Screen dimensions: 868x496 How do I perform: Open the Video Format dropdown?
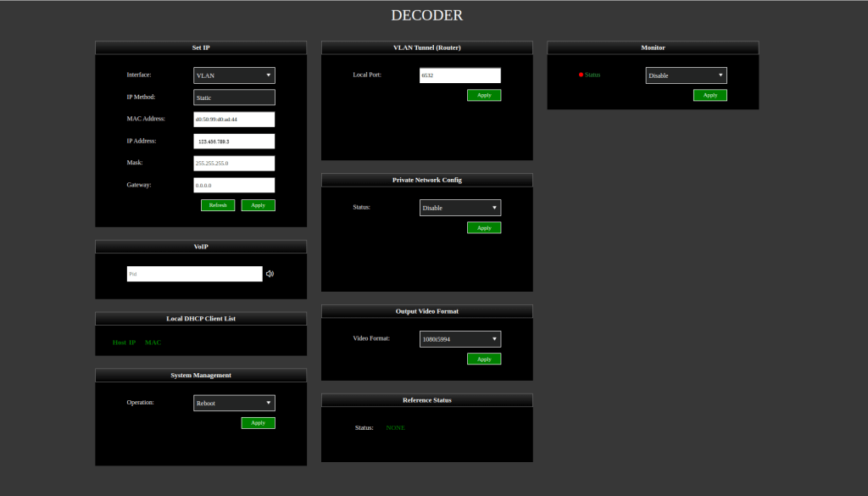(460, 339)
